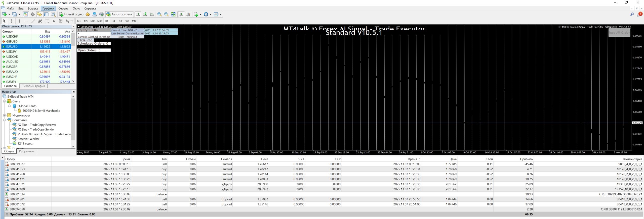Viewport: 644px width, 219px height.
Task: Click the Hide Info button on chart
Action: click(x=85, y=40)
